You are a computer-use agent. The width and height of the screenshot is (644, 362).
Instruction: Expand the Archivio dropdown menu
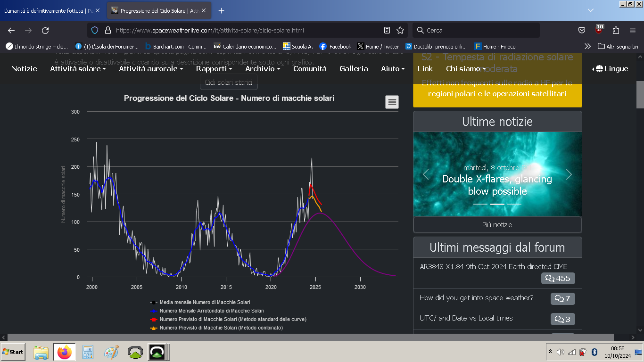click(x=263, y=68)
